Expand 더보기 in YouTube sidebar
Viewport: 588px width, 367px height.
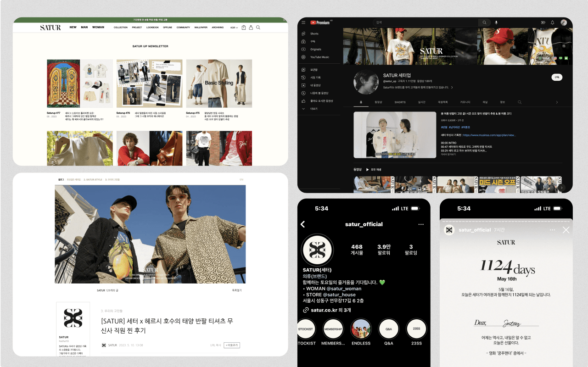[x=310, y=109]
